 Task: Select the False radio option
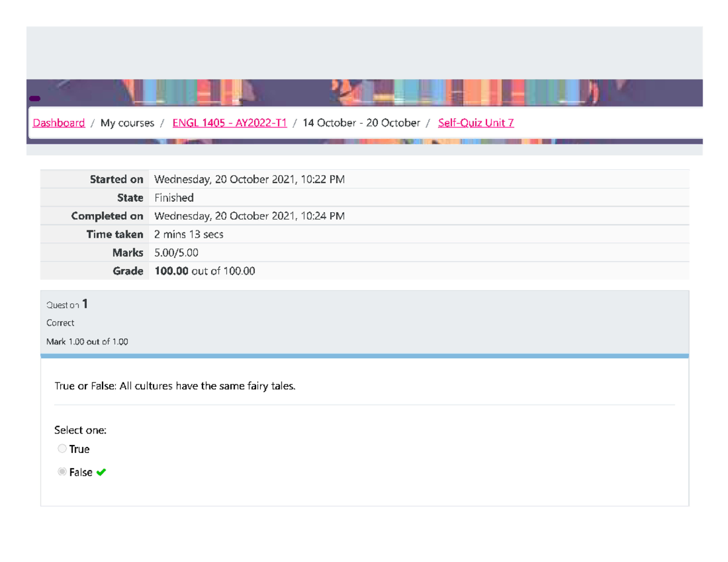62,472
